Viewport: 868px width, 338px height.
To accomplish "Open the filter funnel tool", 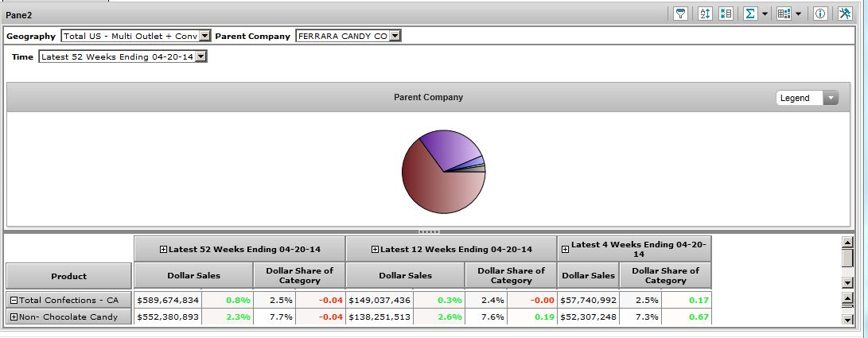I will coord(680,14).
